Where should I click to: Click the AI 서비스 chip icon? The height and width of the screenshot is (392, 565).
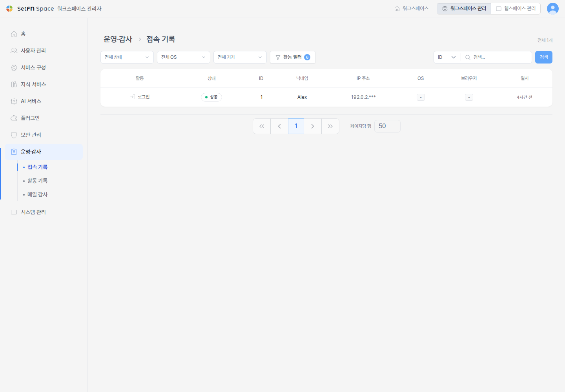point(14,101)
